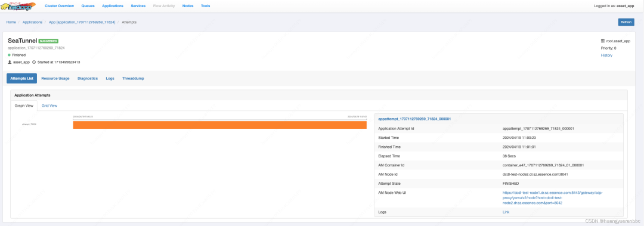
Task: Click the Elapsed Time value '38 Secs'
Action: click(509, 156)
